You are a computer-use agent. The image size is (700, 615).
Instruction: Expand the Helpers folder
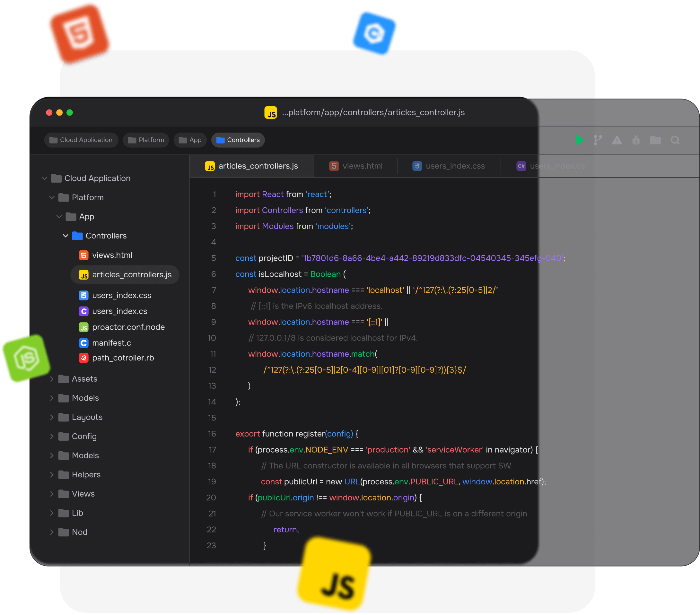(52, 475)
